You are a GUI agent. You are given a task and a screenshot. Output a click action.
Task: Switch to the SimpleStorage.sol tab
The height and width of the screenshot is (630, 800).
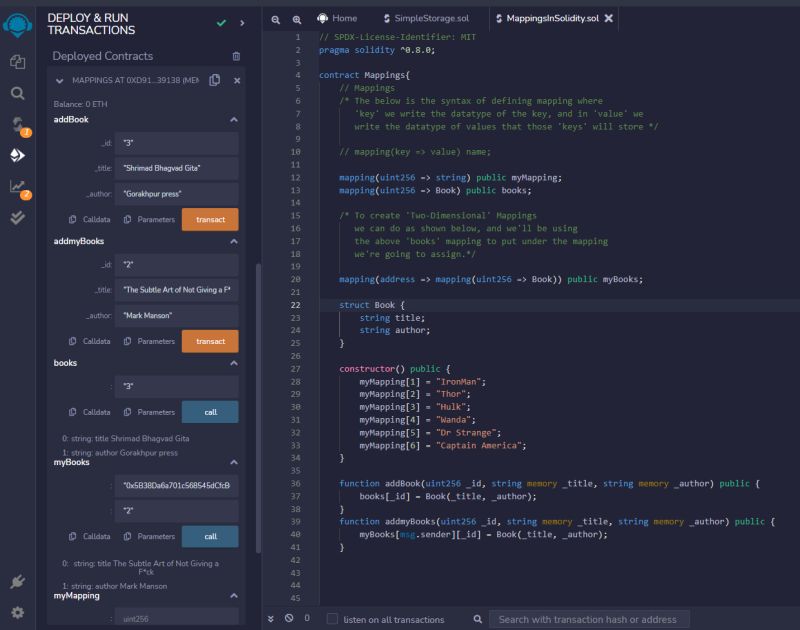tap(427, 18)
